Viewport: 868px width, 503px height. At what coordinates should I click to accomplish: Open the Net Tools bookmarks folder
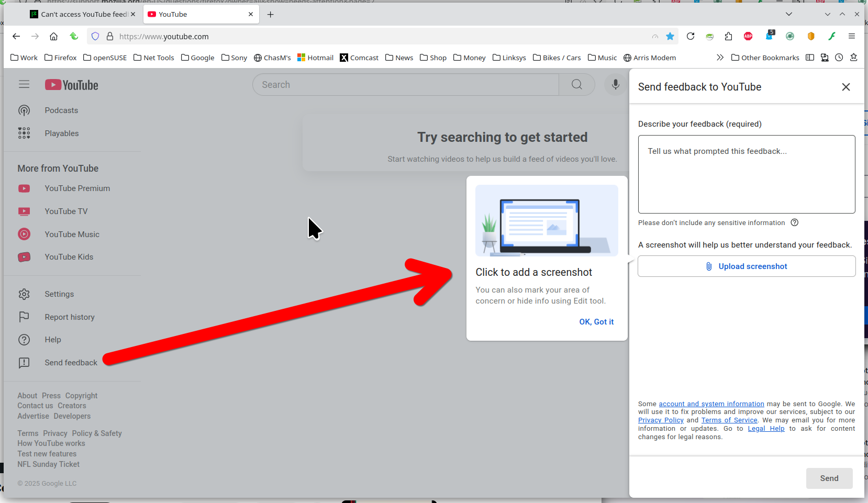[154, 58]
